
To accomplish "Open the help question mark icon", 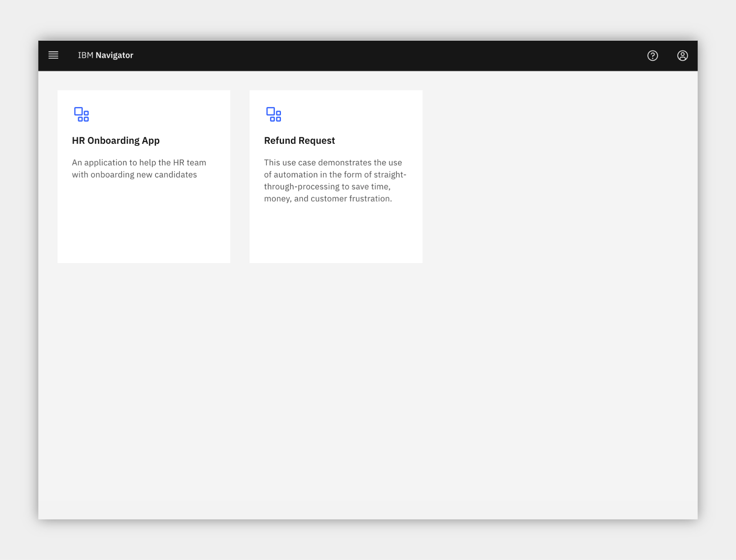I will click(x=652, y=56).
